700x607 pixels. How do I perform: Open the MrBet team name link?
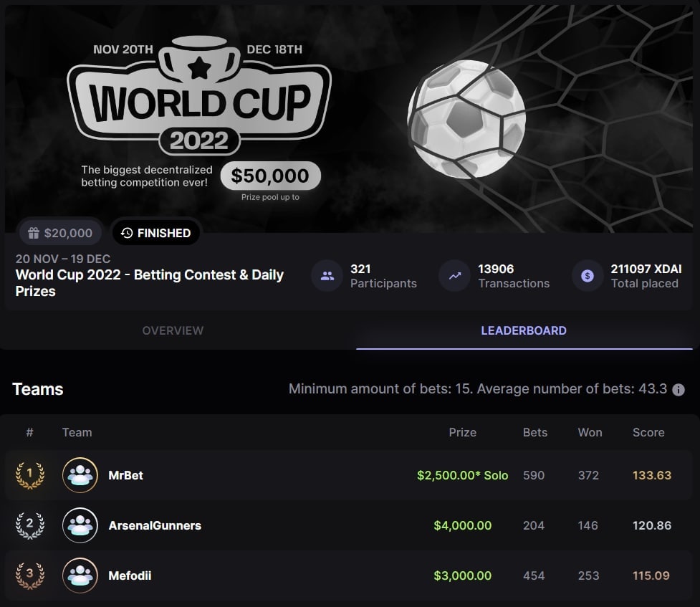click(126, 475)
